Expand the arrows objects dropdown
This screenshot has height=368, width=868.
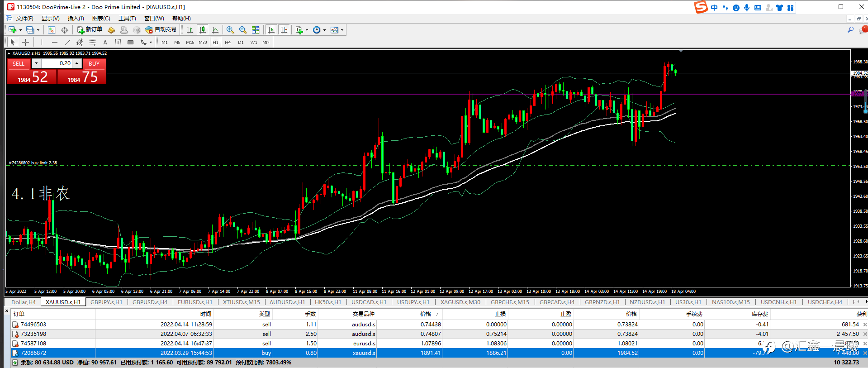click(151, 43)
